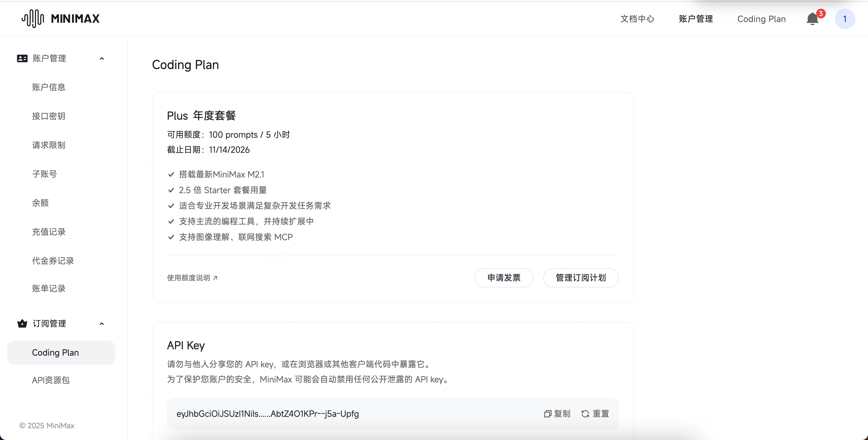Click the external link arrow beside 使用额度说明

[215, 278]
